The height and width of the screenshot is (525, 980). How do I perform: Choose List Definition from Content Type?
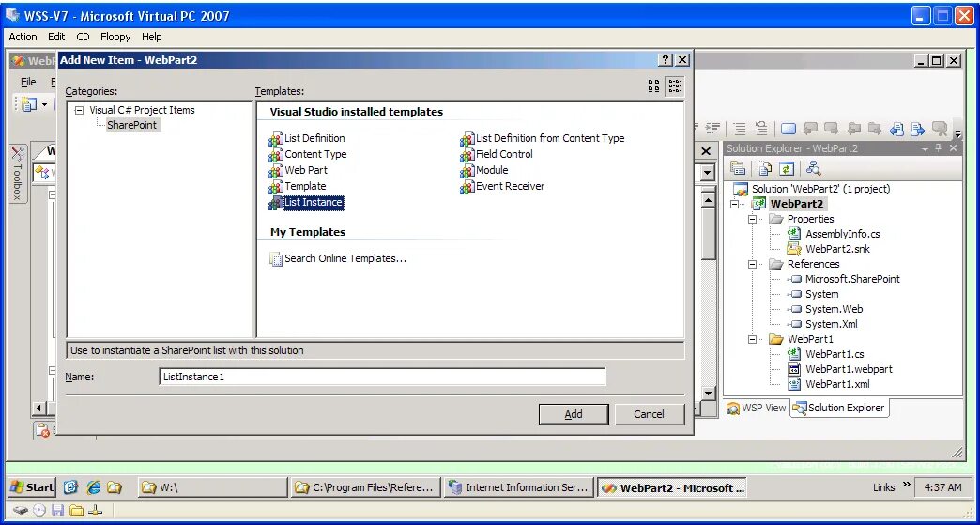[x=543, y=138]
